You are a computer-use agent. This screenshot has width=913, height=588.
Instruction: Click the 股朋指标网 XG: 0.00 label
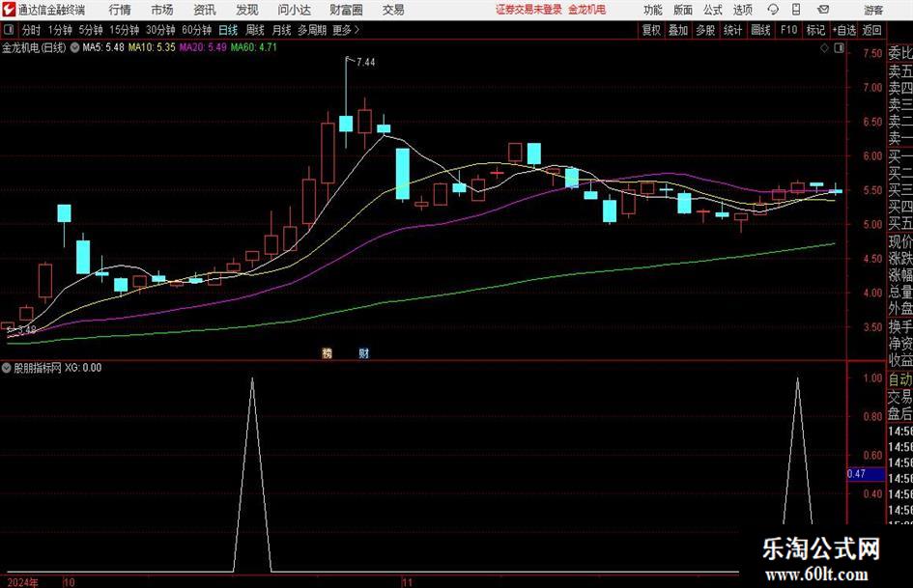click(x=58, y=368)
